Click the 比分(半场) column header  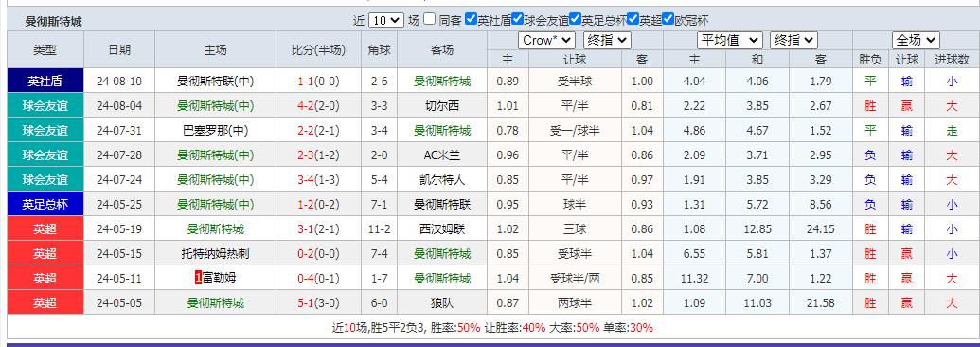pos(319,50)
